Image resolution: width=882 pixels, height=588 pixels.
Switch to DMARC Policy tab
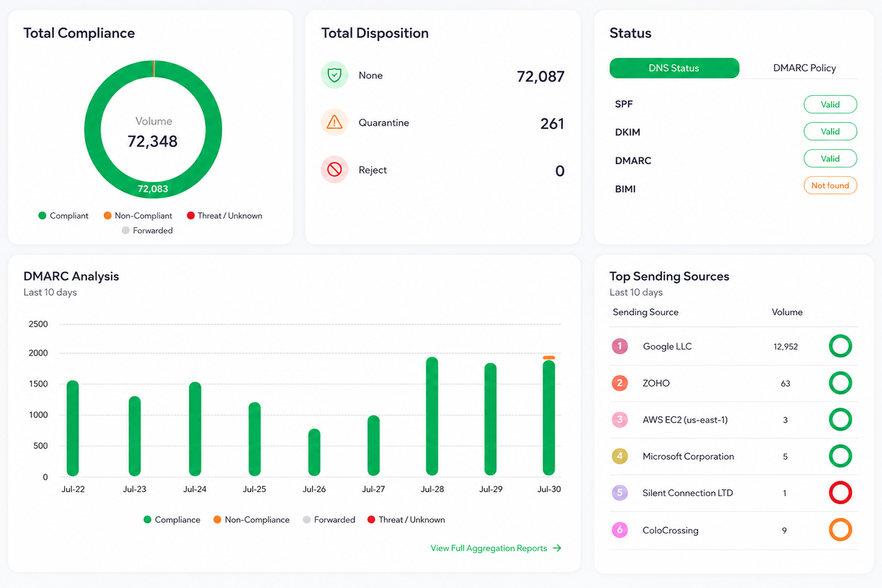[804, 68]
